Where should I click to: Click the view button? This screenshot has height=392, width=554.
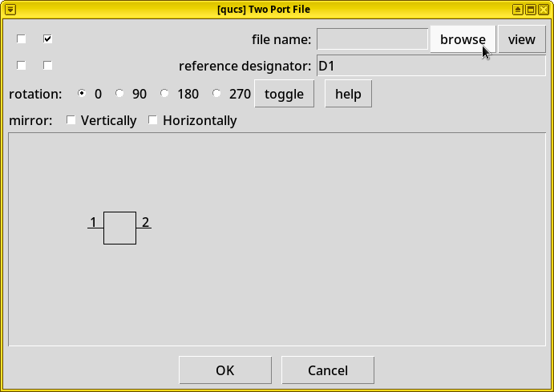pos(521,39)
